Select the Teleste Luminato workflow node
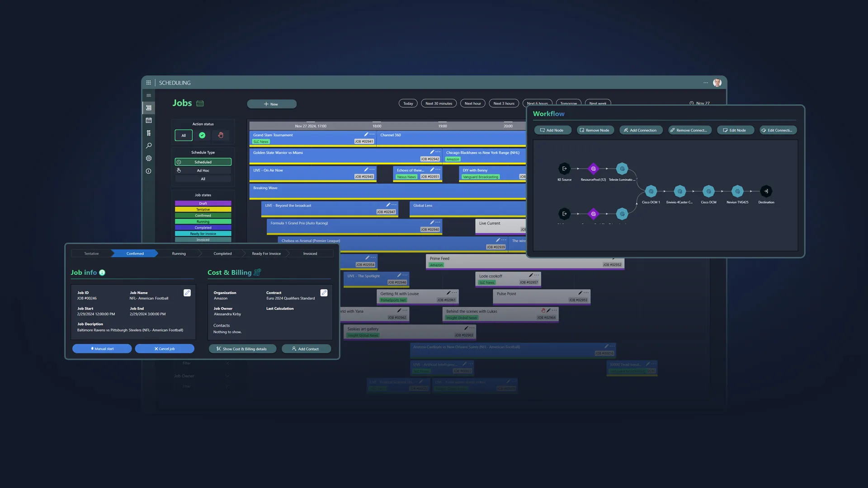 coord(622,169)
